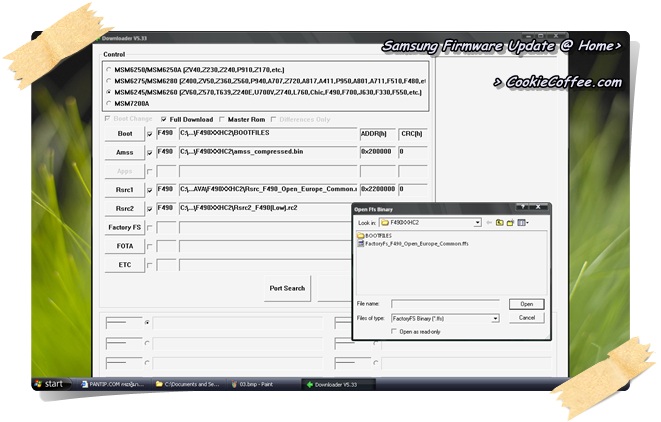
Task: Click the Amss address 0x200000 field
Action: [x=378, y=152]
